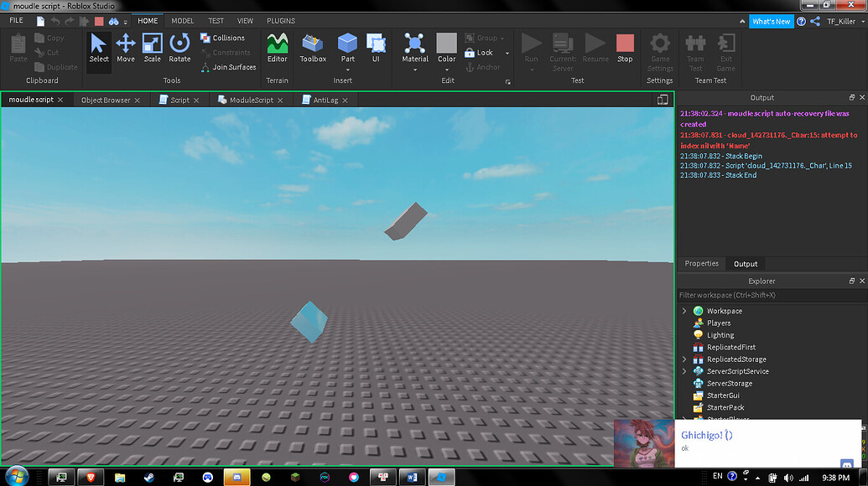Click the Filter workspace search field

pyautogui.click(x=772, y=295)
